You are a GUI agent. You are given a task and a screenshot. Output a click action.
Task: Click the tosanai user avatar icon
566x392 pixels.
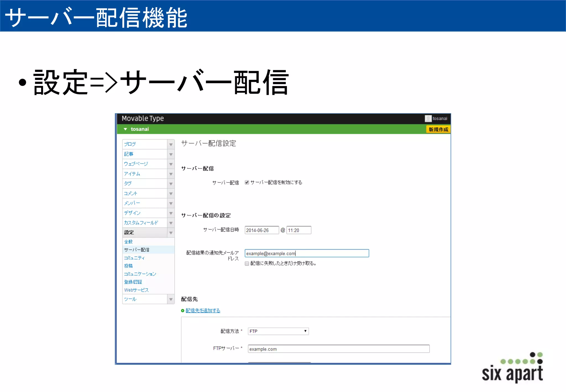(428, 119)
